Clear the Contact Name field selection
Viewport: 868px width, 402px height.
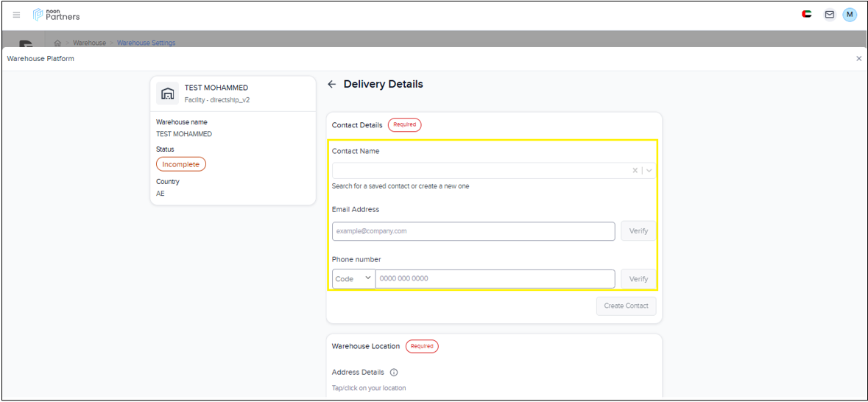635,171
